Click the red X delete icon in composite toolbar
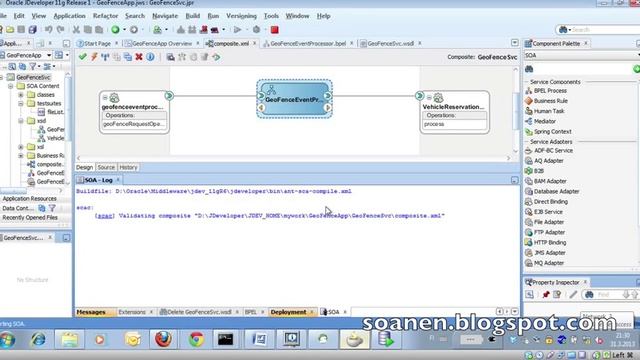640x360 pixels. (139, 57)
